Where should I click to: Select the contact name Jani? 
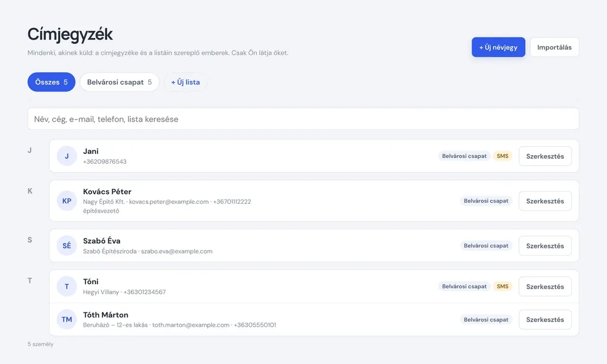tap(91, 151)
